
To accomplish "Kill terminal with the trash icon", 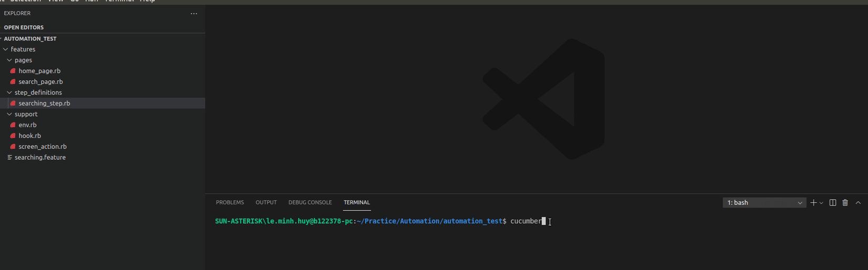I will click(845, 203).
